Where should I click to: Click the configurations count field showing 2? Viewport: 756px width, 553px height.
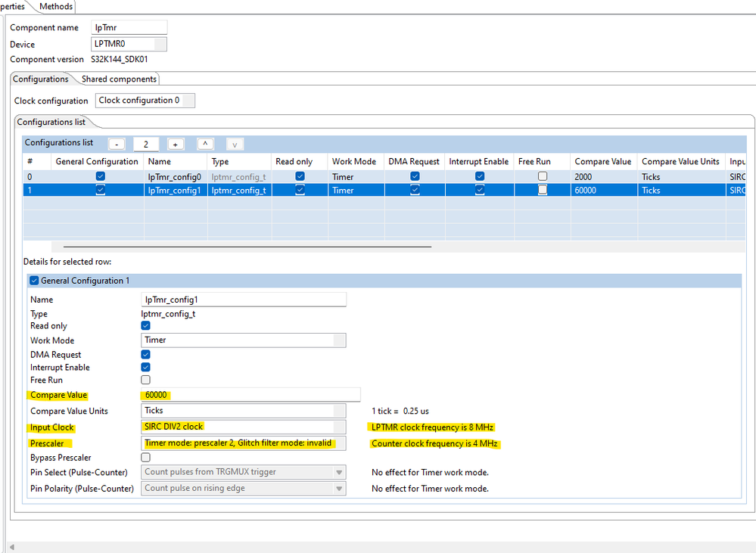click(x=146, y=144)
